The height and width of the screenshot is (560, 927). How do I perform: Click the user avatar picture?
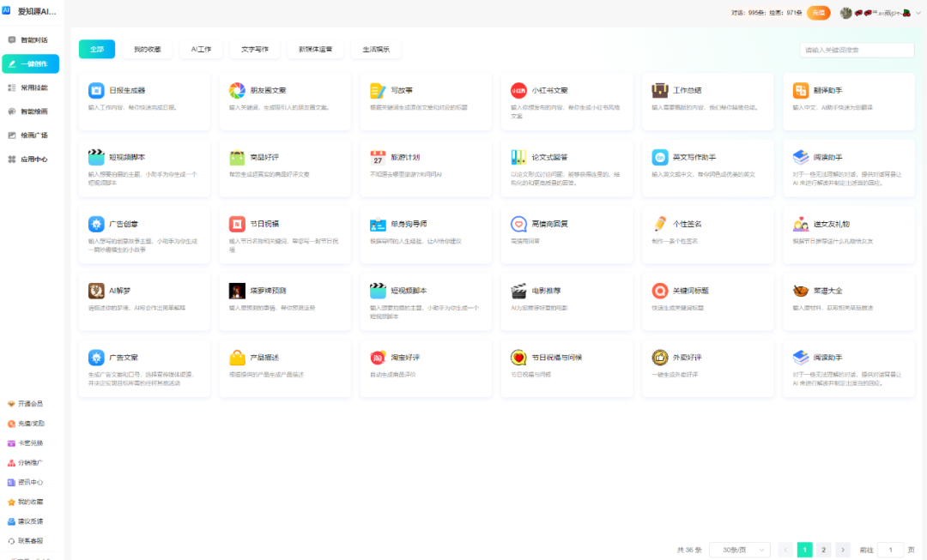point(846,12)
